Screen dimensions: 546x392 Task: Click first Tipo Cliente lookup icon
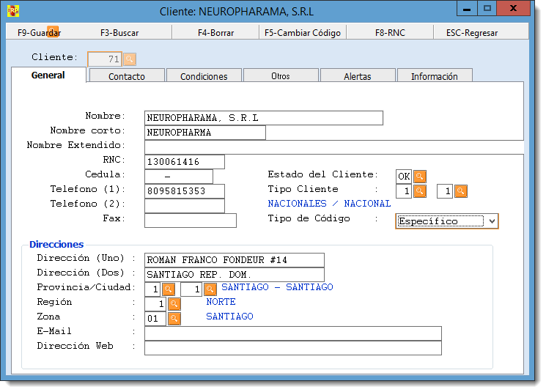419,191
